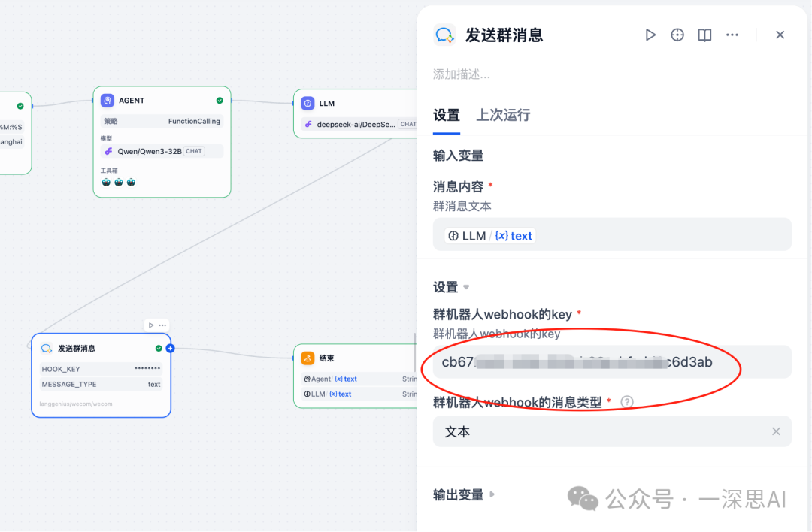Screen dimensions: 812x532
Task: Click the green check on the leftmost node
Action: [x=20, y=106]
